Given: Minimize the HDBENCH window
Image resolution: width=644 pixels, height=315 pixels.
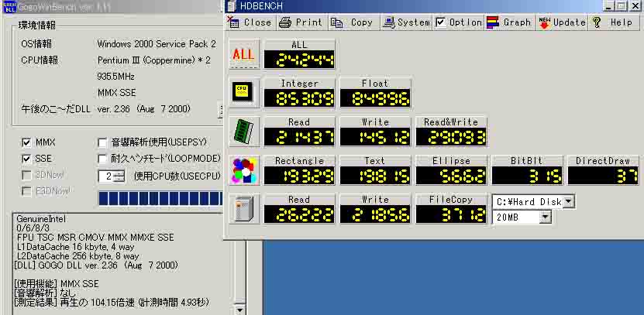Looking at the screenshot, I should tap(609, 5).
